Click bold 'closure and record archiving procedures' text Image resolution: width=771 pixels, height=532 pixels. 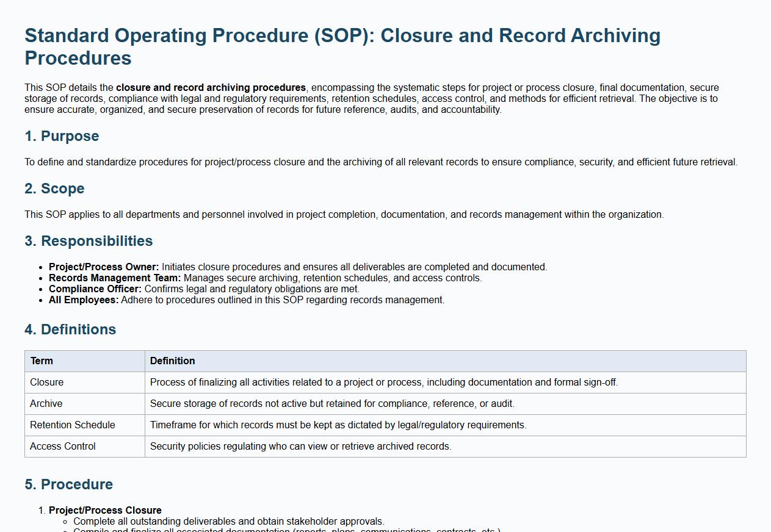(211, 88)
